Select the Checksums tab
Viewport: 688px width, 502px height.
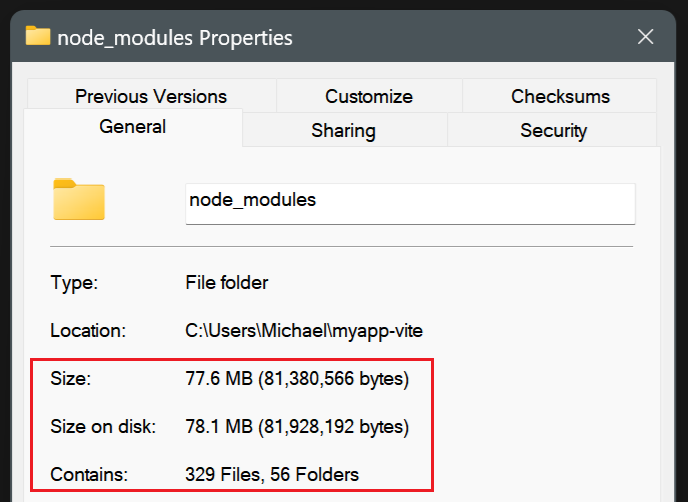tap(560, 96)
